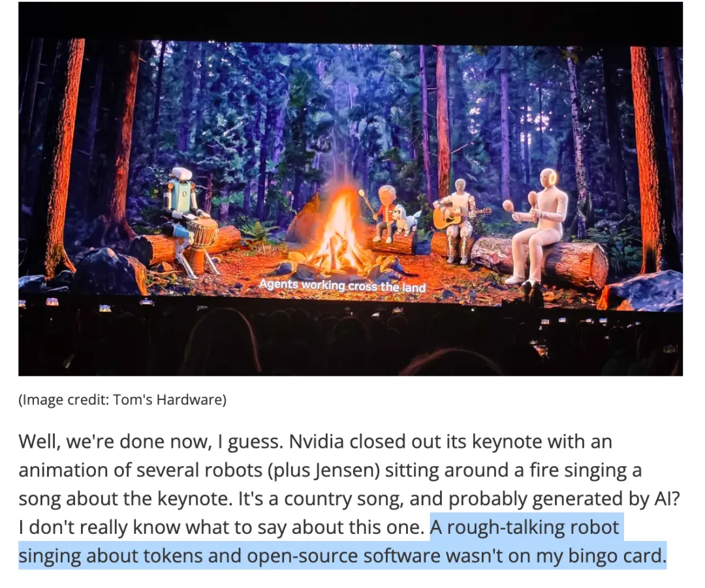Screen dimensions: 705x588
Task: Click the highlighted sentence about a rough-talking robot
Action: point(342,541)
